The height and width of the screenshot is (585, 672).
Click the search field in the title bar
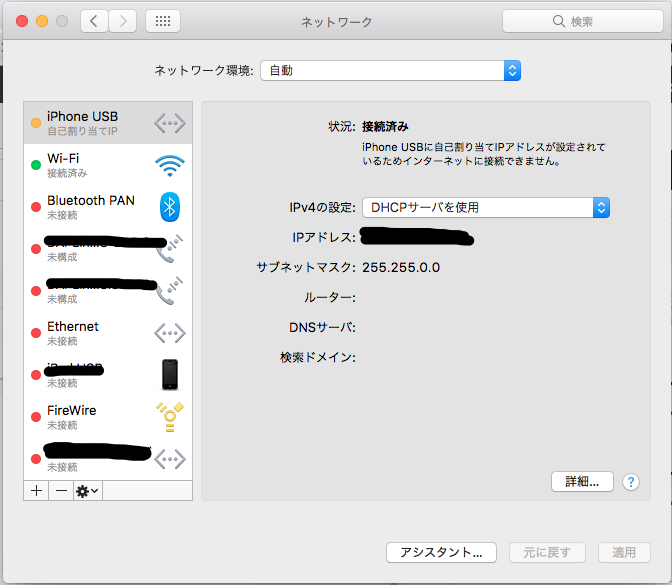tap(582, 21)
